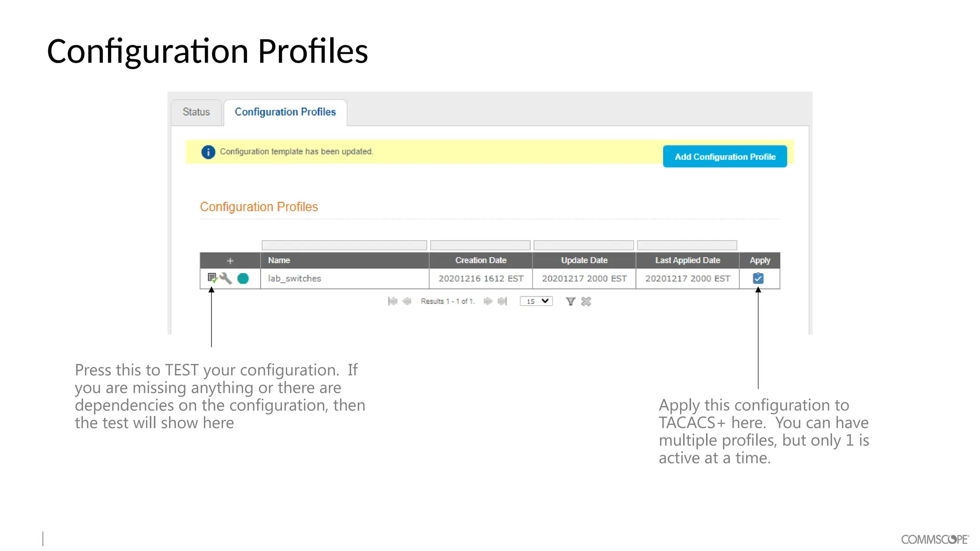The height and width of the screenshot is (551, 980).
Task: Sort by the Name column header
Action: (x=345, y=261)
